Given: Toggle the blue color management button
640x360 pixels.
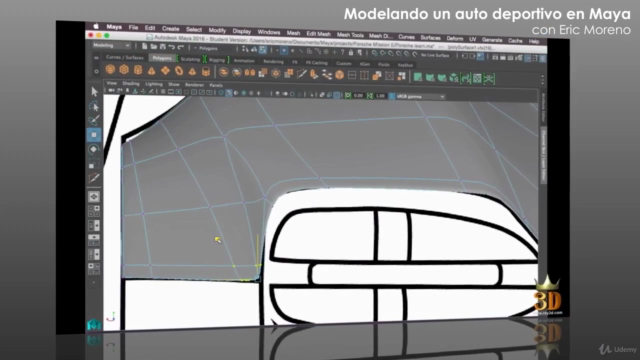Looking at the screenshot, I should tap(391, 96).
